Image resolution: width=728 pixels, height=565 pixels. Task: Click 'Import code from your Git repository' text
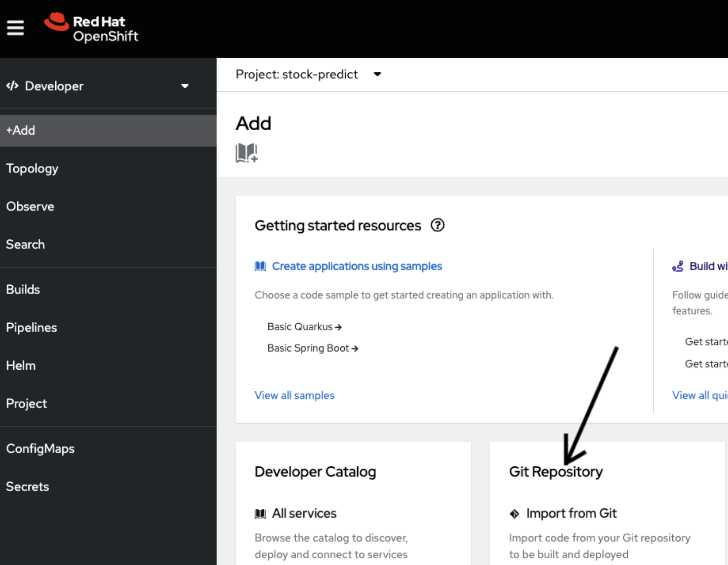pyautogui.click(x=600, y=546)
